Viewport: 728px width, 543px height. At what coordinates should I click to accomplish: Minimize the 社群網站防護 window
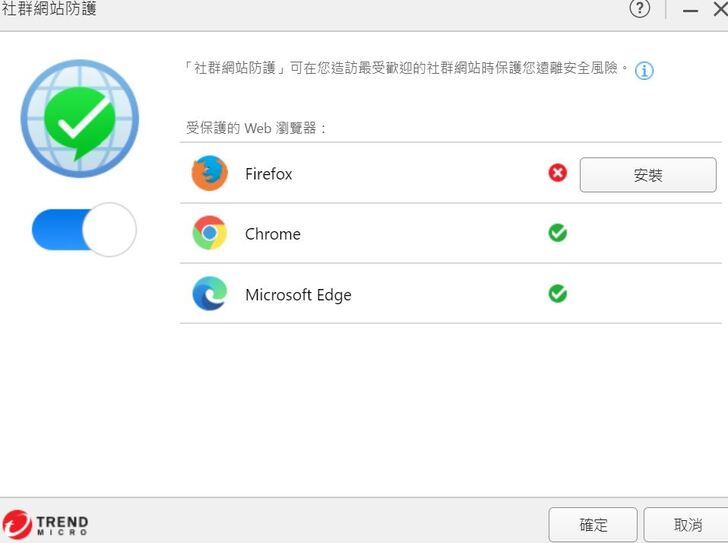point(690,9)
